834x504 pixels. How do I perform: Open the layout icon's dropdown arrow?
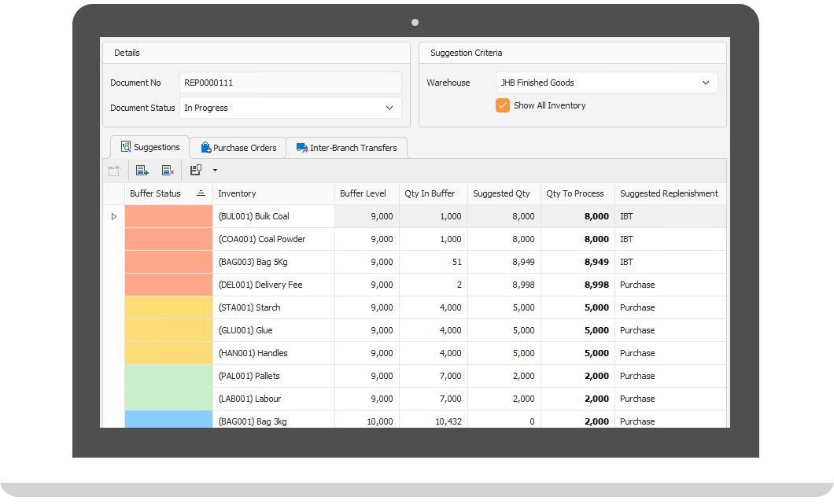click(215, 170)
